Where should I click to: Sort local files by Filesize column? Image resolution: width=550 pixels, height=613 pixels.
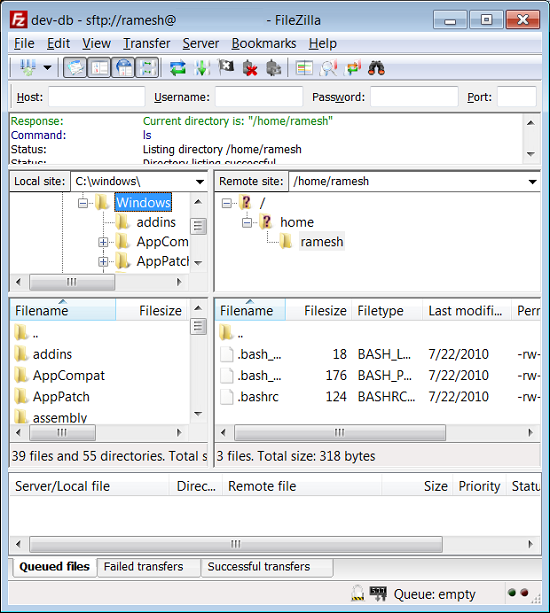point(152,310)
